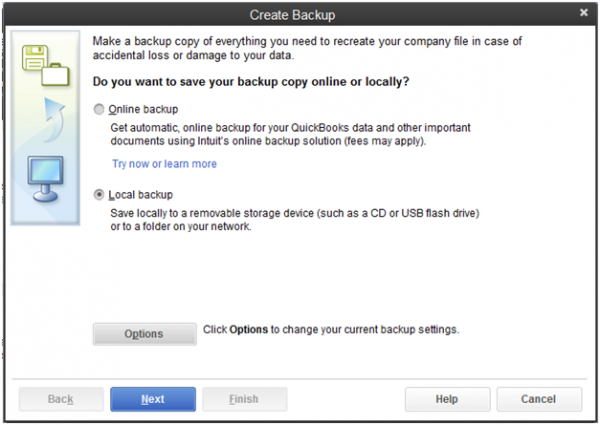Image resolution: width=600 pixels, height=425 pixels.
Task: Proceed by pressing the Next button
Action: [153, 399]
